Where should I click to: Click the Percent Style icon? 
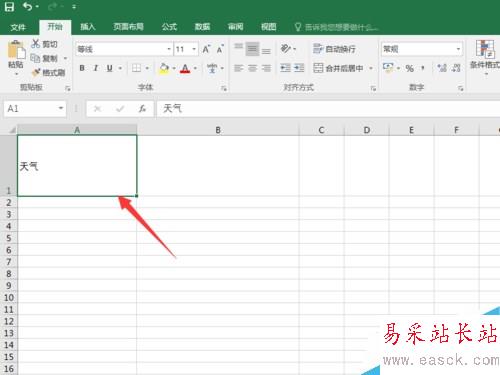[410, 68]
